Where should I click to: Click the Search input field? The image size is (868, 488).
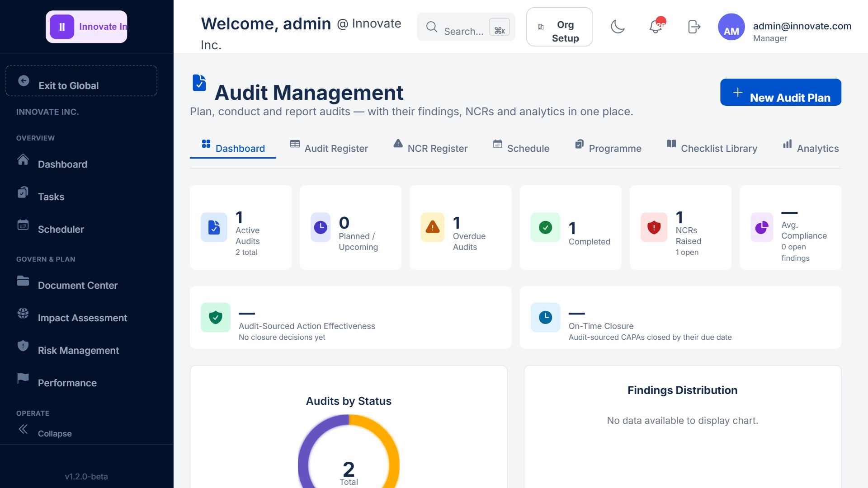466,27
